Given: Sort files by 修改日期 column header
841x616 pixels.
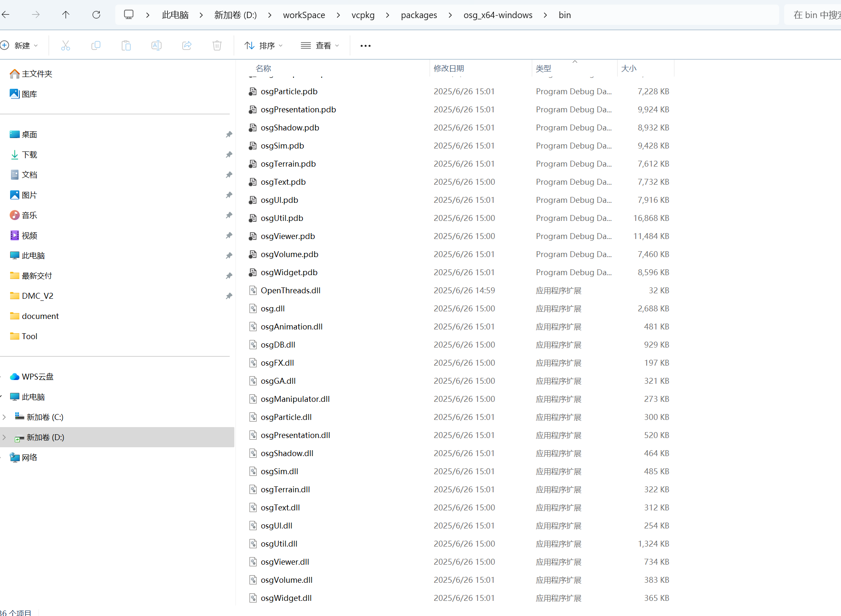Looking at the screenshot, I should 449,68.
